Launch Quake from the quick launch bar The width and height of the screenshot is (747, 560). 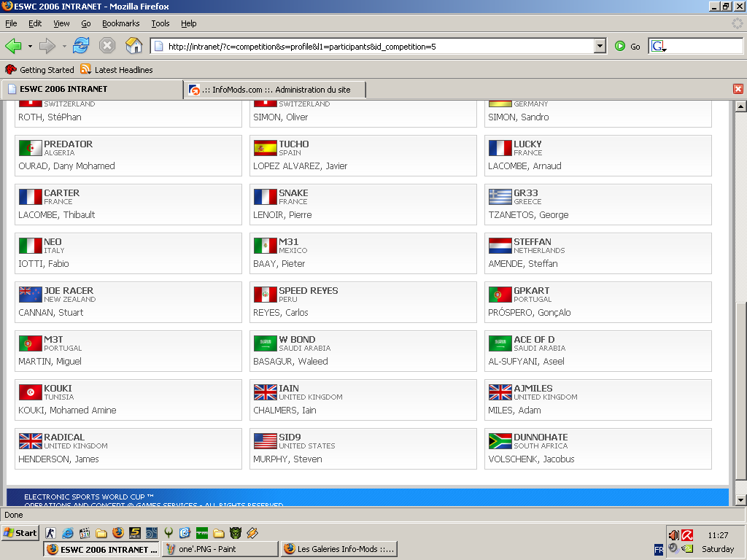tap(169, 533)
